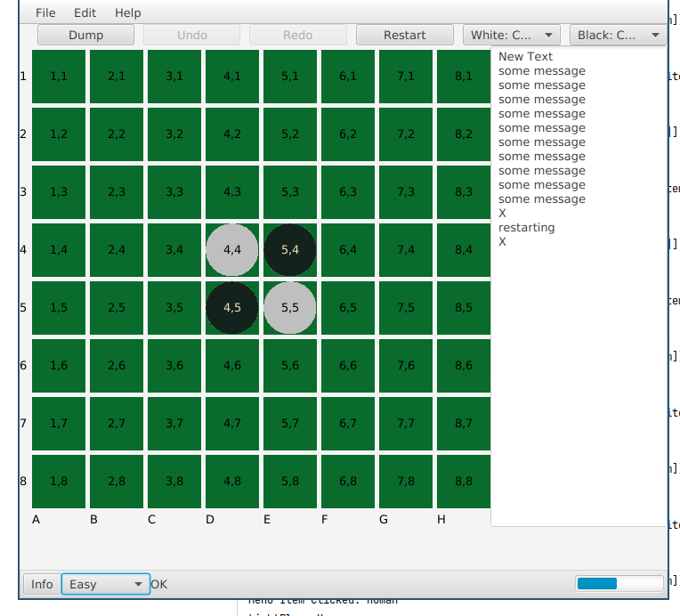This screenshot has height=616, width=680.
Task: Open the Black player dropdown
Action: [618, 35]
